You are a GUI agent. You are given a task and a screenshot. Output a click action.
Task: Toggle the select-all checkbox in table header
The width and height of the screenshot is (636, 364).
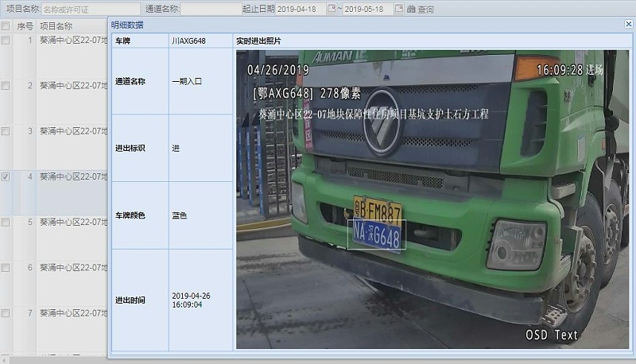[x=6, y=26]
